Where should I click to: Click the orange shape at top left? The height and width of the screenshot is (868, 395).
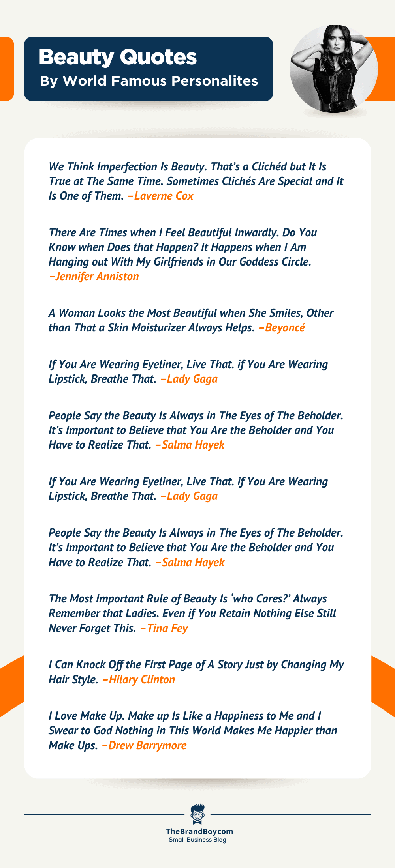pyautogui.click(x=7, y=69)
